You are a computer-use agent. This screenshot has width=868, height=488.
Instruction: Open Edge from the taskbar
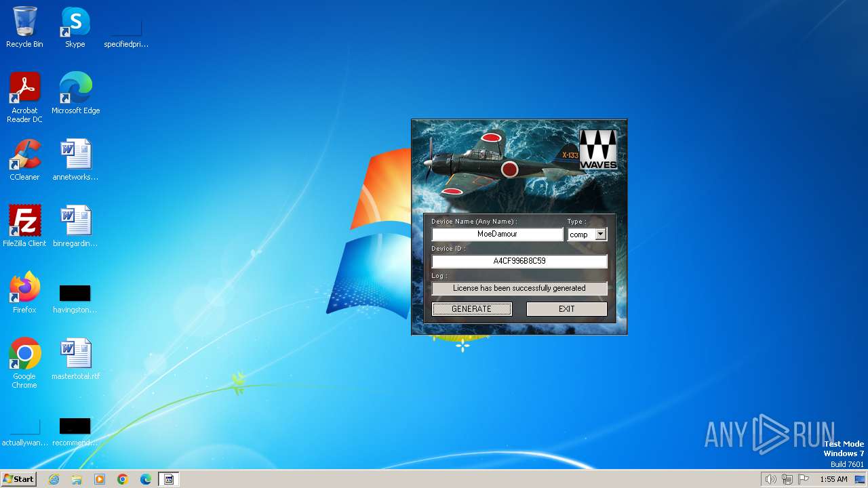[x=146, y=479]
